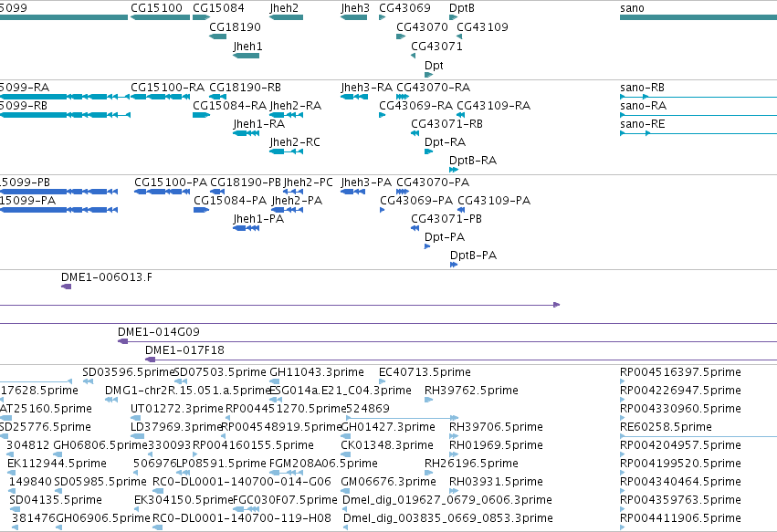Select EST RC0-DL0001-140700-014-G06
The height and width of the screenshot is (532, 777).
pyautogui.click(x=158, y=491)
